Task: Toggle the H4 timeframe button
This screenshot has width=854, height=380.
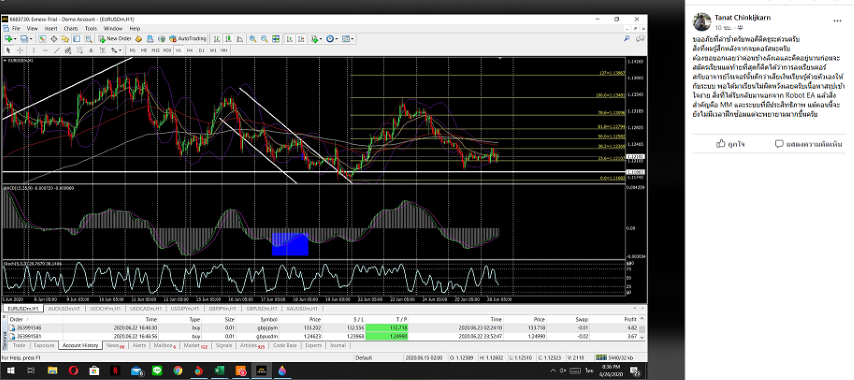Action: click(x=190, y=50)
